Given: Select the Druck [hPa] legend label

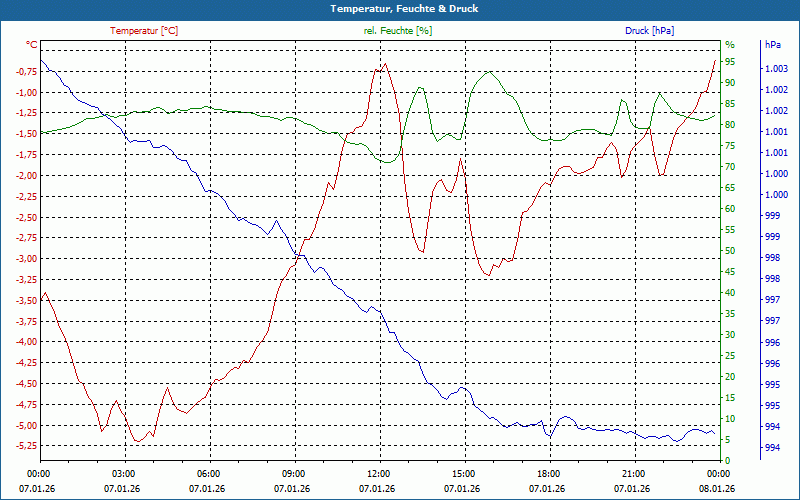Looking at the screenshot, I should [x=649, y=31].
